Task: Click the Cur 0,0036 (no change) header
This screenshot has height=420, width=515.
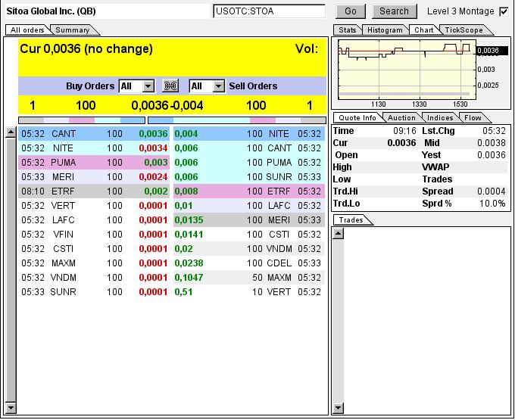Action: click(86, 49)
